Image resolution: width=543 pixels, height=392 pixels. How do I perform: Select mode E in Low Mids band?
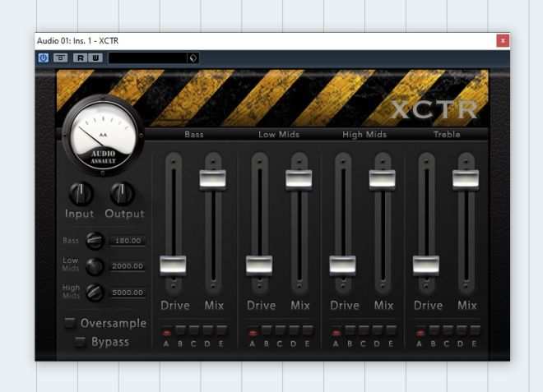[308, 330]
